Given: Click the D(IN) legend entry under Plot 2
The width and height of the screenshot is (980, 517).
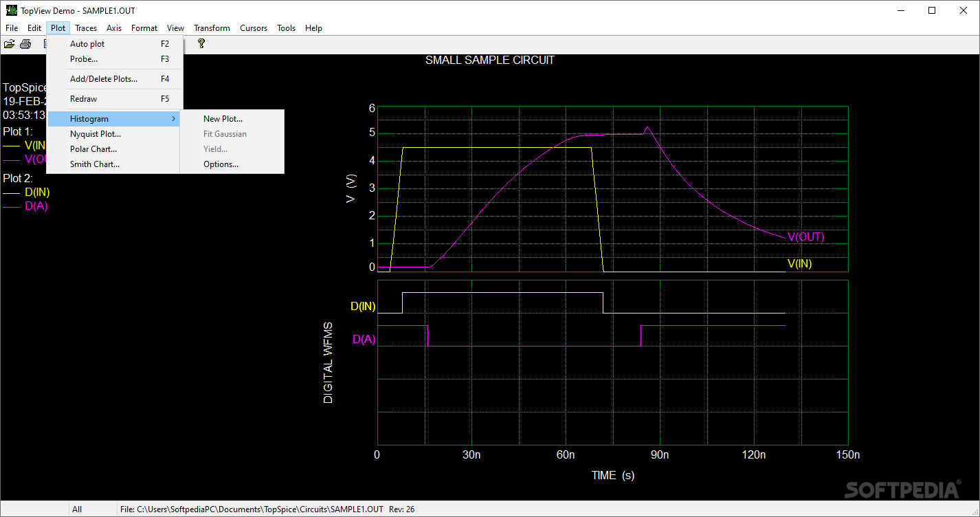Looking at the screenshot, I should [x=37, y=192].
